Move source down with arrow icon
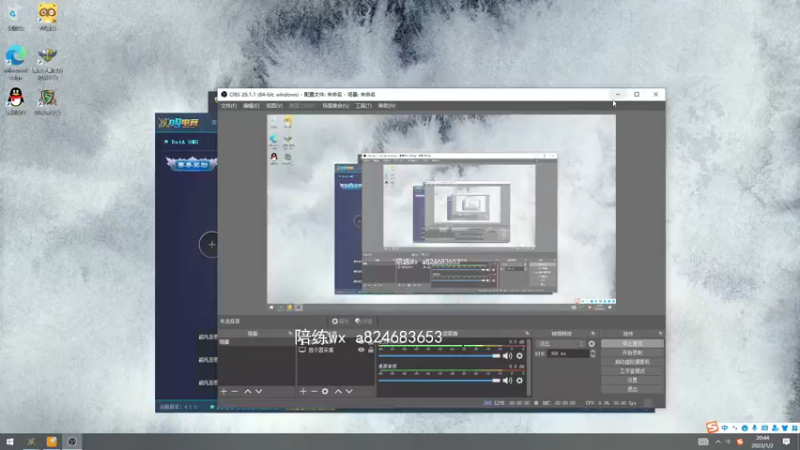 (349, 391)
